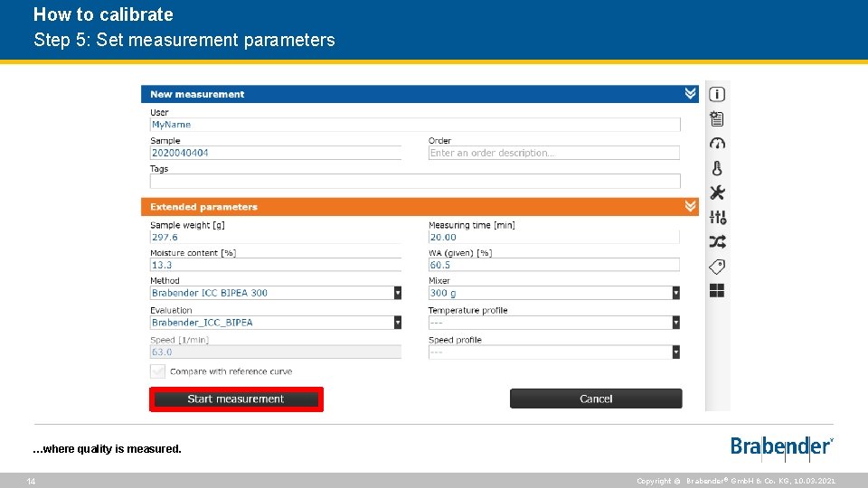This screenshot has height=488, width=868.
Task: Open the sliders adjustment icon
Action: (x=717, y=217)
